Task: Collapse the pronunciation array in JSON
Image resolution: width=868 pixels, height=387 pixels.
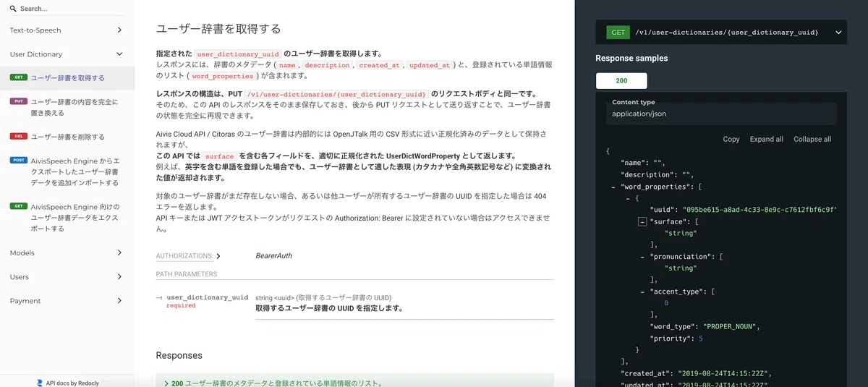Action: pyautogui.click(x=642, y=257)
